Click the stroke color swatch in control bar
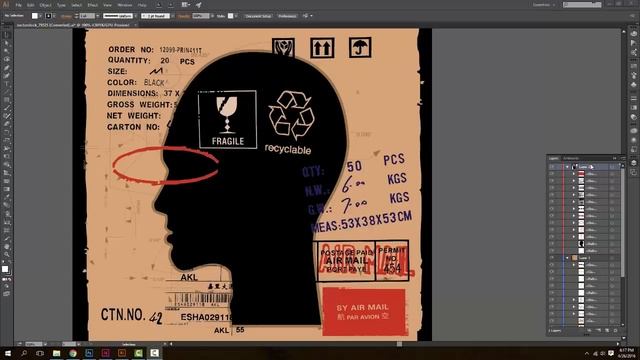This screenshot has height=360, width=640. (x=48, y=16)
